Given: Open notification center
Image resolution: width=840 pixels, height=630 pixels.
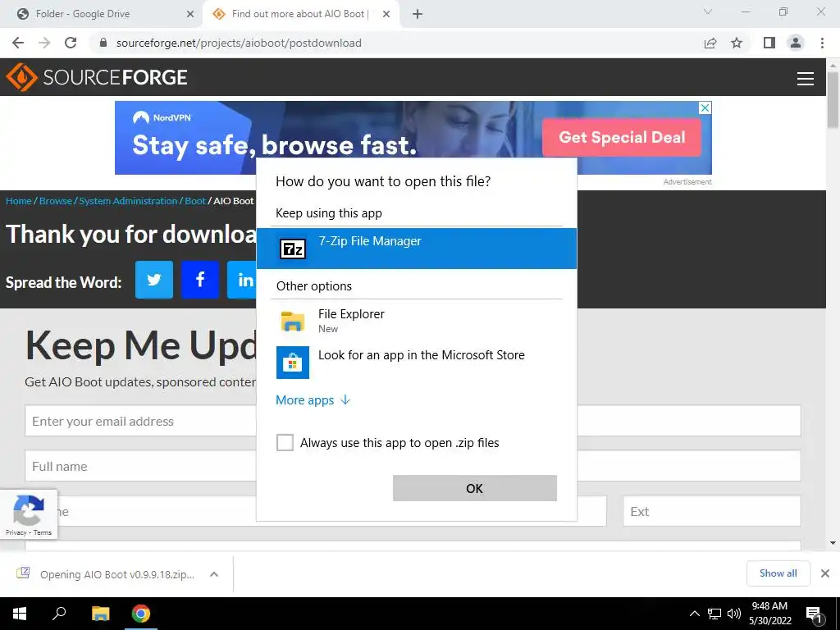Looking at the screenshot, I should [815, 614].
